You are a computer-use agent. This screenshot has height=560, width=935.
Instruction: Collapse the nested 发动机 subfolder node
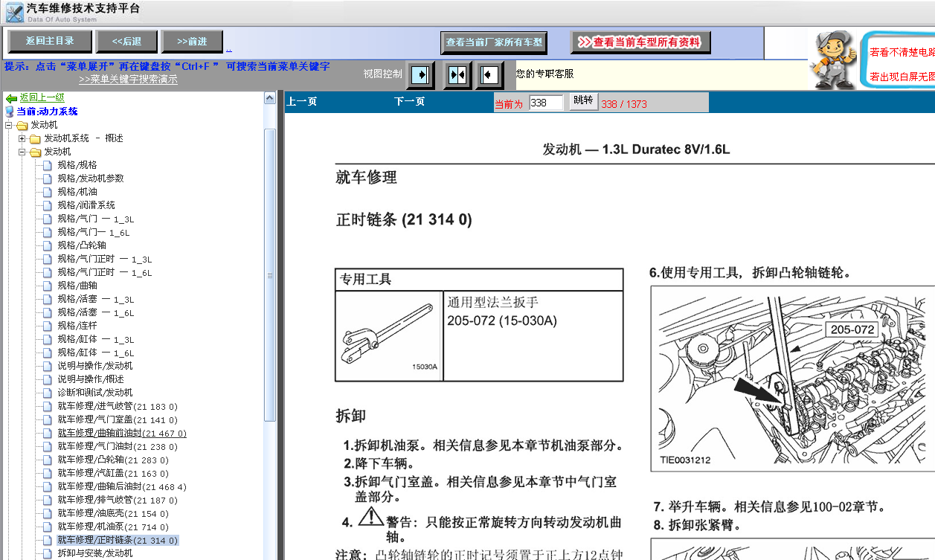[22, 152]
